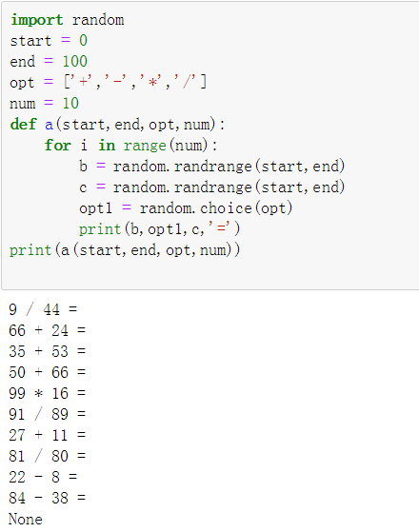Click the indented print(b,opt1,c,'=') line
This screenshot has height=532, width=419.
[160, 229]
